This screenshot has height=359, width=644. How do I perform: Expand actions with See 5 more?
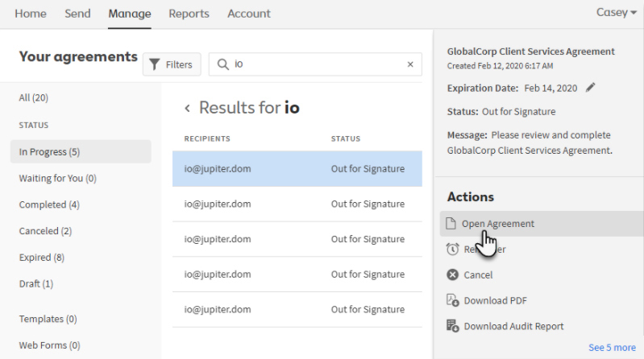click(612, 348)
